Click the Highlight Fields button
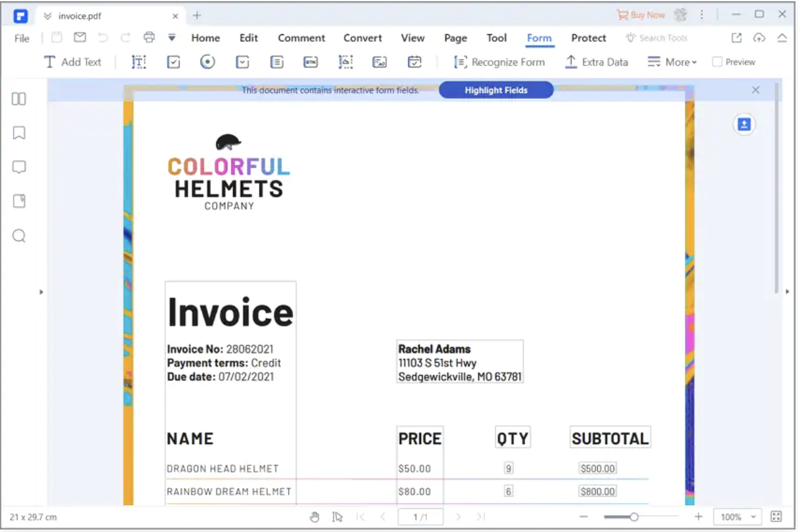 pos(496,90)
